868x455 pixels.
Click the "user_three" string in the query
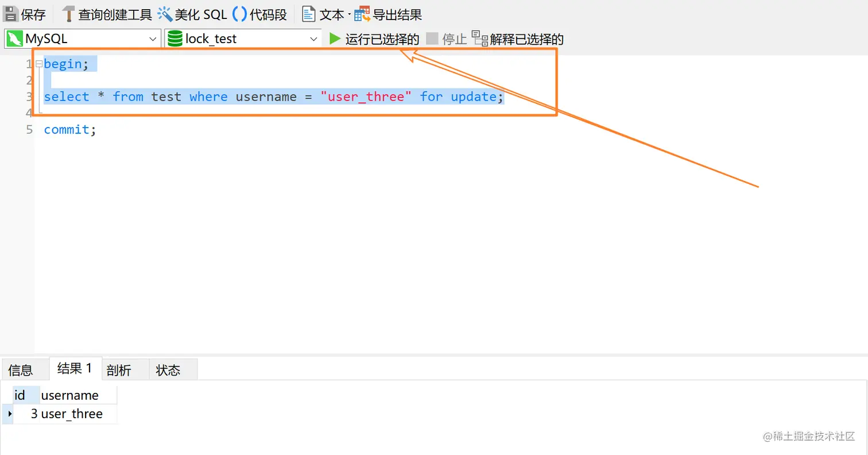pyautogui.click(x=366, y=97)
